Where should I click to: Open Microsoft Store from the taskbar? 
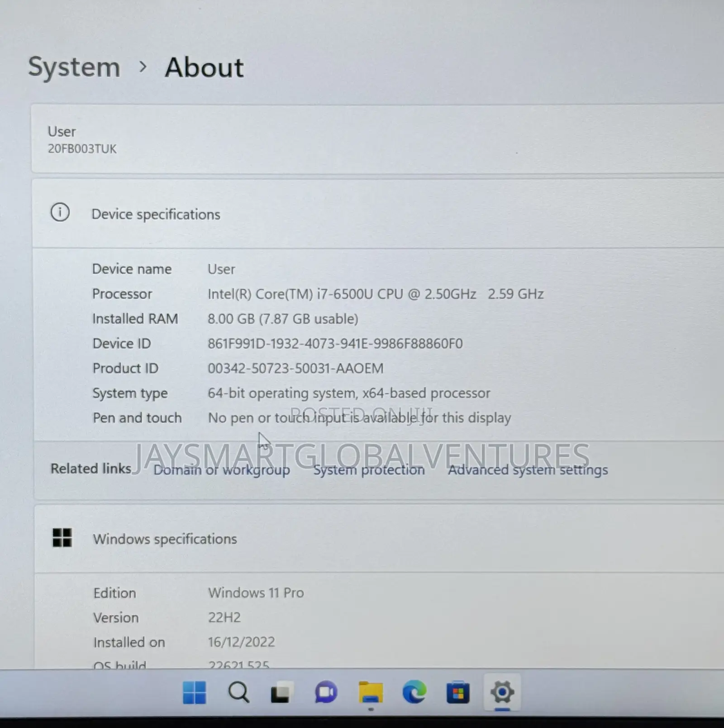458,692
